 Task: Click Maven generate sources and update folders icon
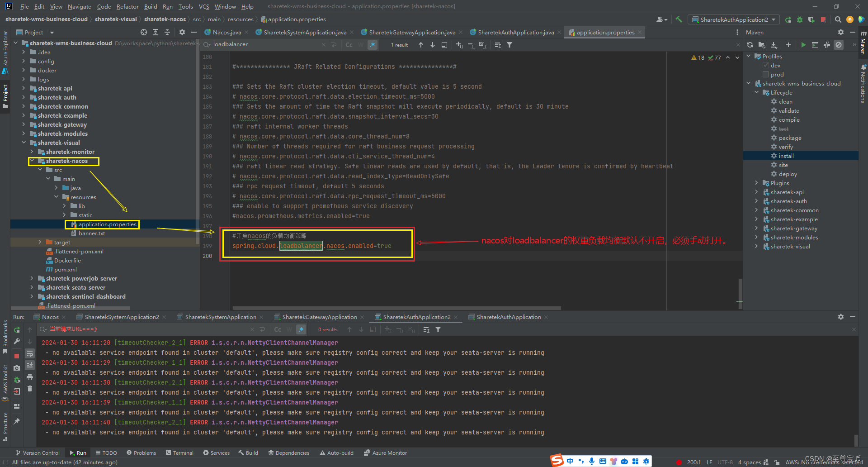click(x=762, y=45)
